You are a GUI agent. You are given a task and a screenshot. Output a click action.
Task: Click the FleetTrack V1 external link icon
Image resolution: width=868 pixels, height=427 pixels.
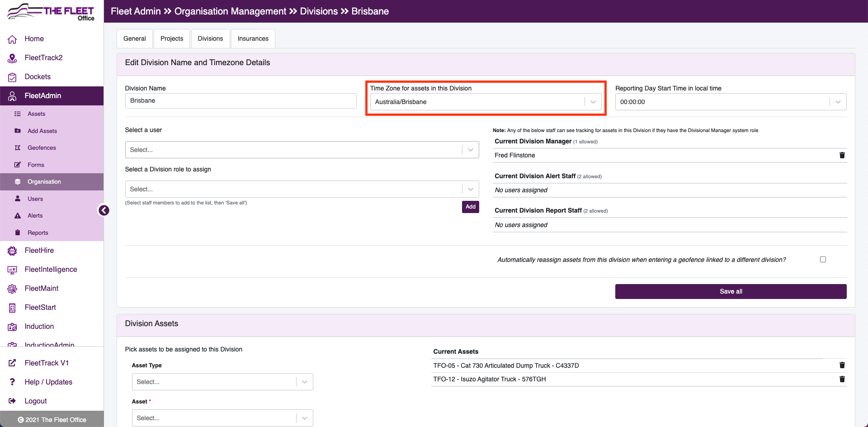[12, 363]
